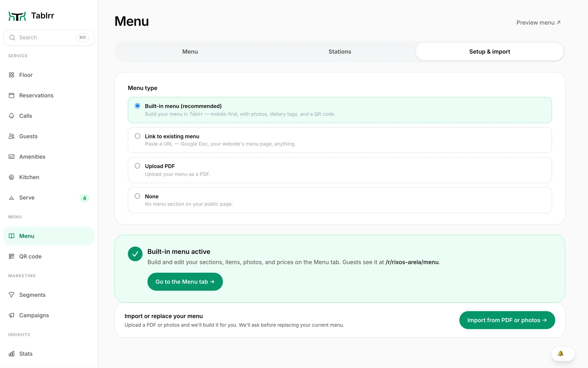Click Built-in menu active heading
The height and width of the screenshot is (368, 588).
tap(179, 252)
